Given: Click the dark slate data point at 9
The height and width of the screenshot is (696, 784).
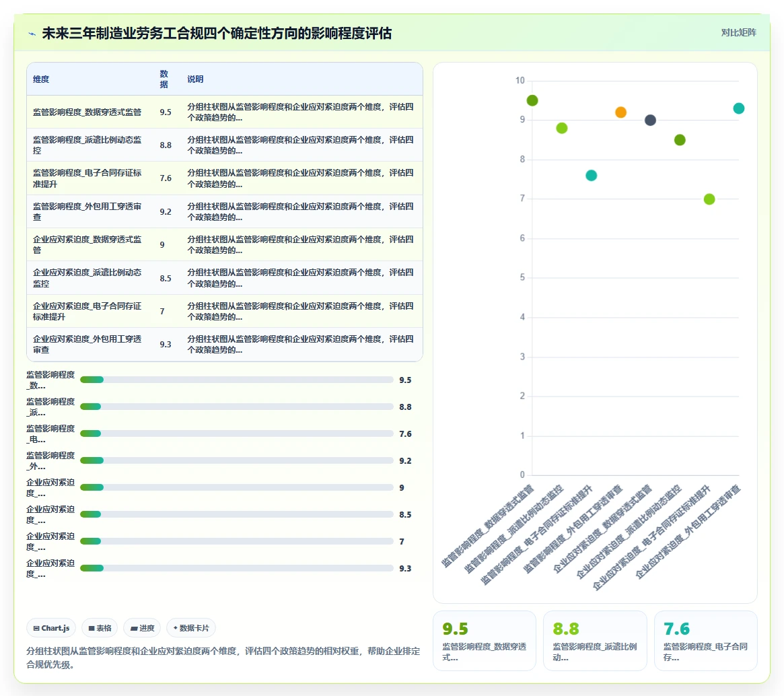Looking at the screenshot, I should tap(650, 120).
